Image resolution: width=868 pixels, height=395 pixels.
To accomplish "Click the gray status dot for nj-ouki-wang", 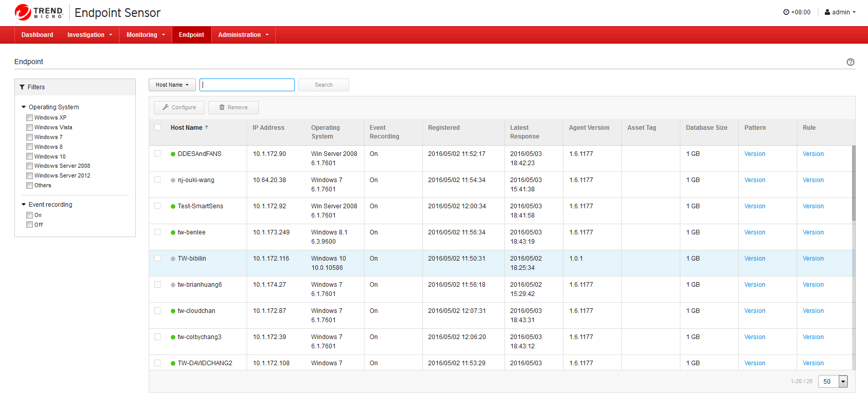I will point(173,180).
